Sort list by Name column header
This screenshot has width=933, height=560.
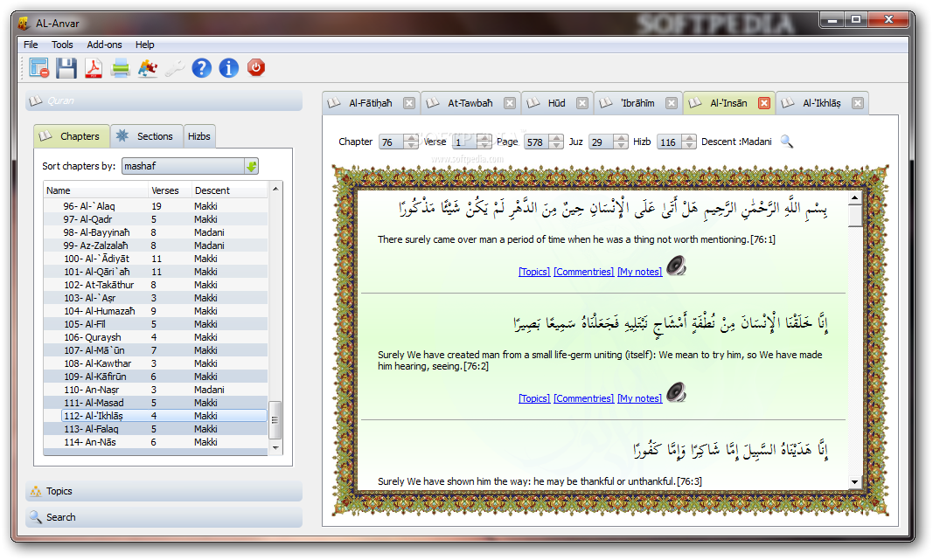[x=96, y=190]
